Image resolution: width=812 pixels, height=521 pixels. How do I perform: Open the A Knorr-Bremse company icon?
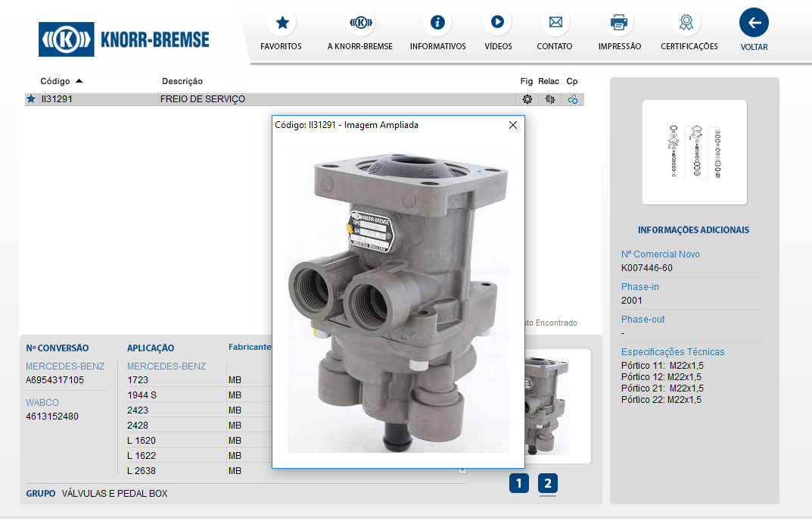point(360,23)
